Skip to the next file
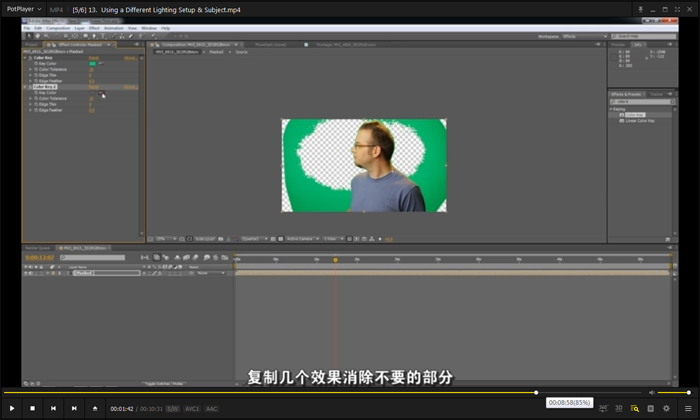 (x=74, y=408)
